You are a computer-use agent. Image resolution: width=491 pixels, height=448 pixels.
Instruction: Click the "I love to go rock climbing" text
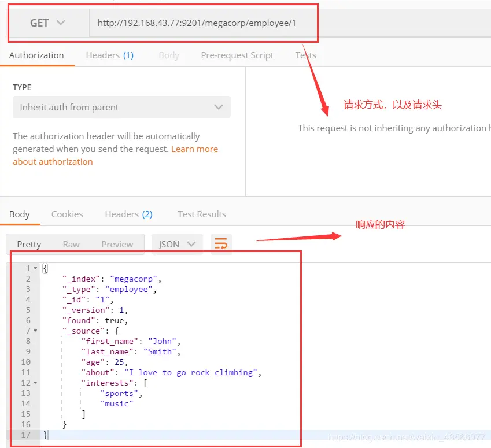tap(191, 372)
